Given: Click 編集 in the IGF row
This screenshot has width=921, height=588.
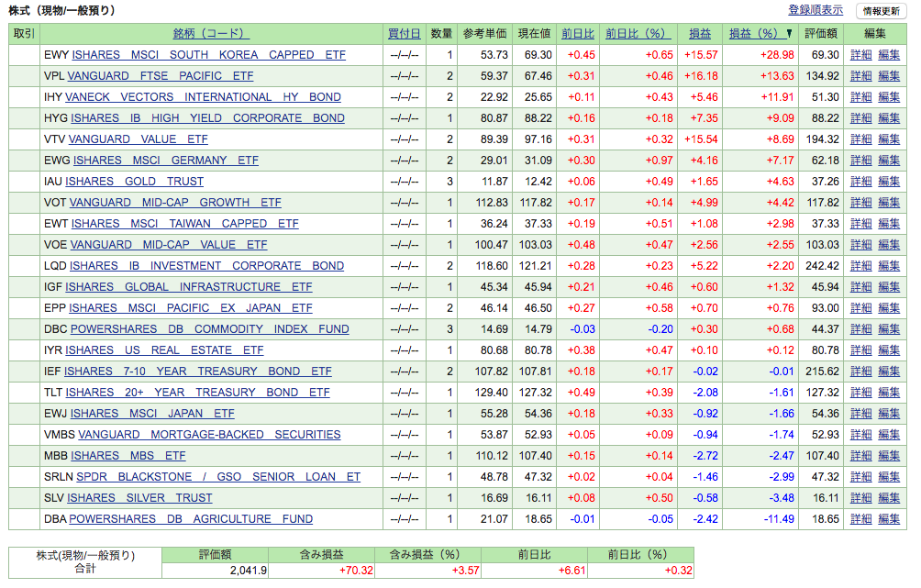Looking at the screenshot, I should (x=889, y=287).
